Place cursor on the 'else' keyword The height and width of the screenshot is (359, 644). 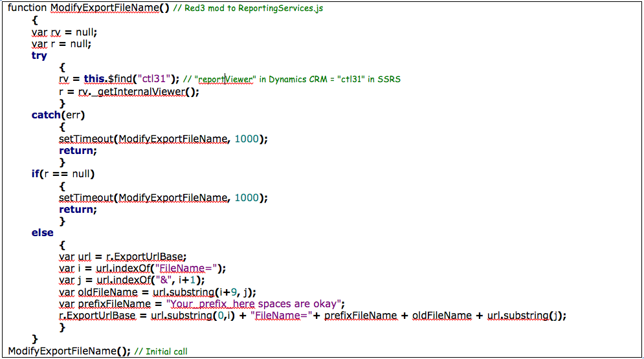(42, 233)
